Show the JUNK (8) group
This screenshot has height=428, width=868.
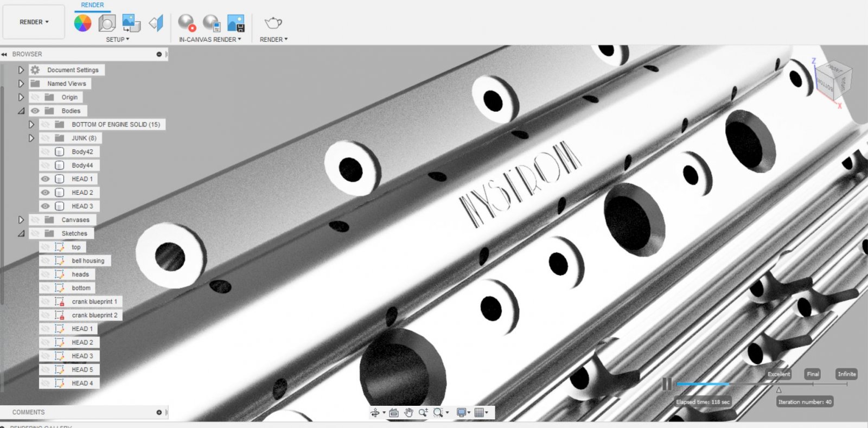pos(46,138)
